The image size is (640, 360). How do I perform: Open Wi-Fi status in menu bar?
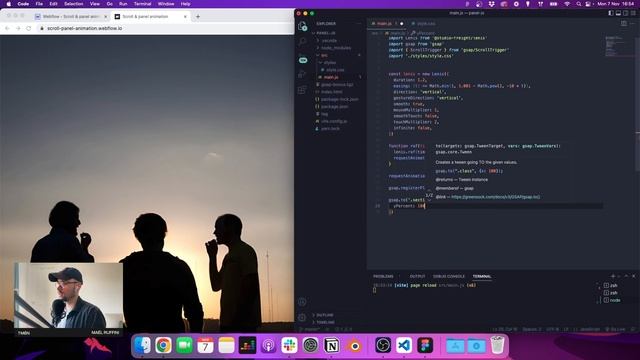[x=567, y=4]
